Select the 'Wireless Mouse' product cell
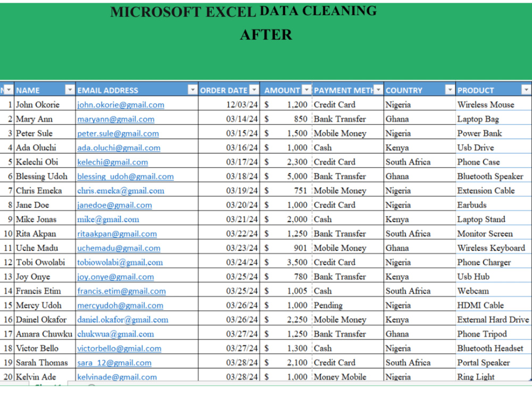Screen dimensions: 532x399 point(494,104)
